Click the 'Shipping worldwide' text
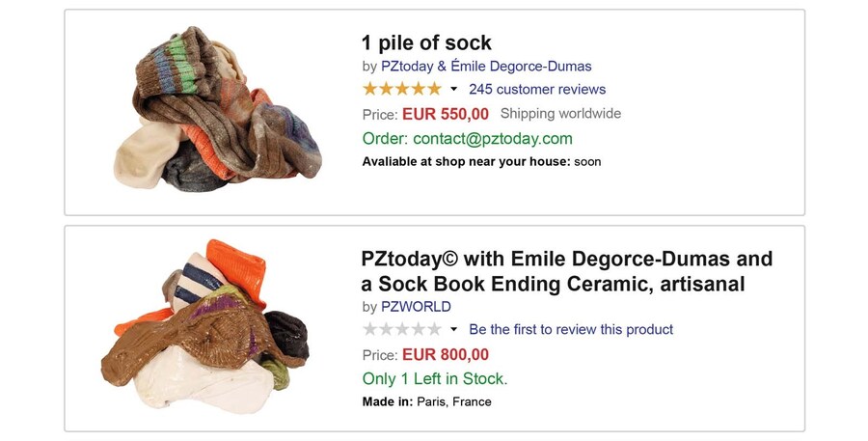The image size is (868, 441). point(560,114)
